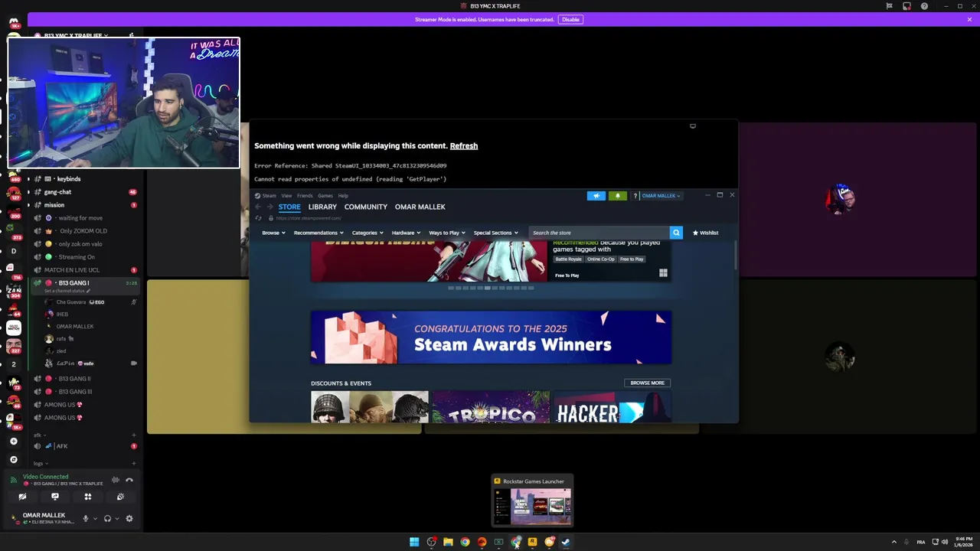Open the Windows Start menu

(x=414, y=542)
